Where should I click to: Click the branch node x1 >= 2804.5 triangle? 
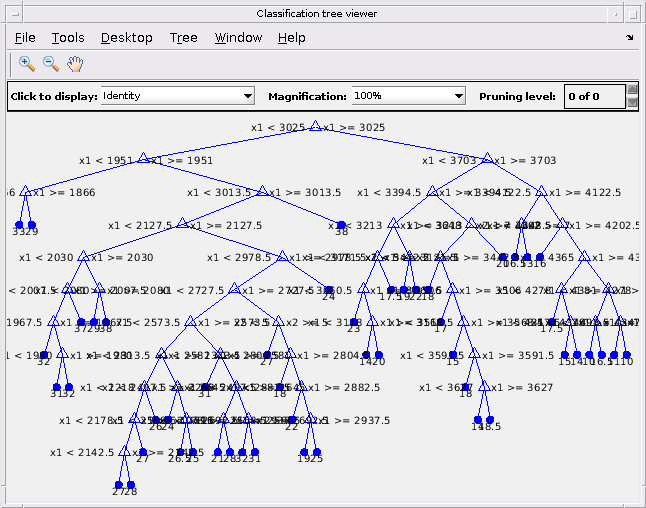coord(291,353)
